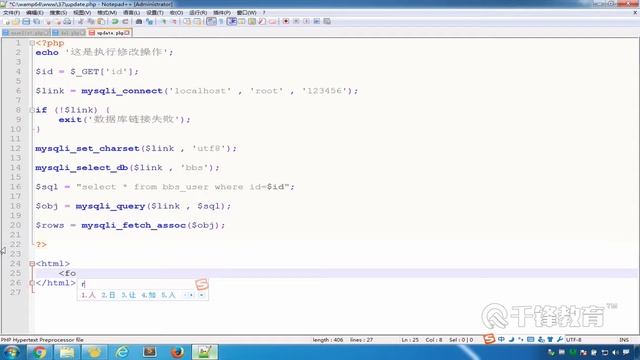Toggle Sogou half/full-width moon icon
Screen dimensions: 640x360
tap(511, 339)
